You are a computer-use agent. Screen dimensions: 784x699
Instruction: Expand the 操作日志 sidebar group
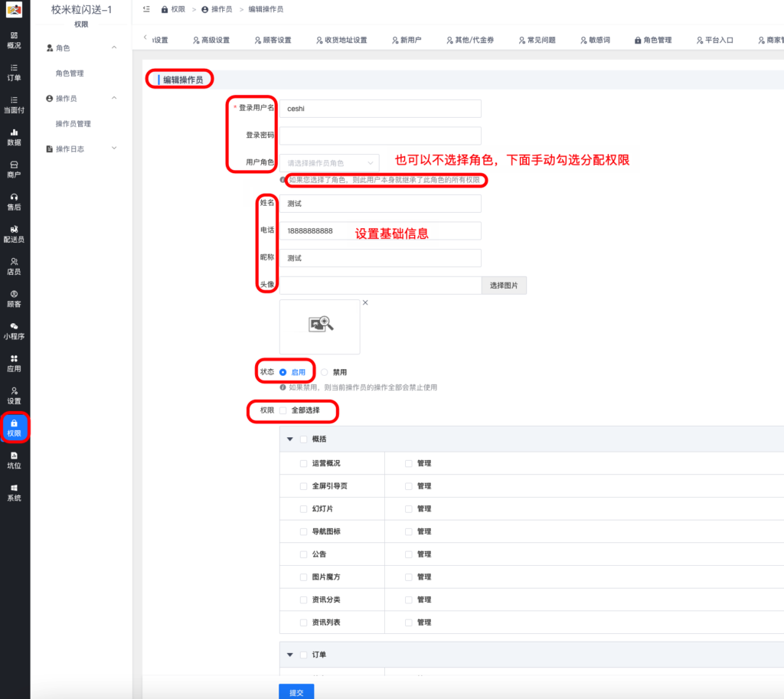83,149
